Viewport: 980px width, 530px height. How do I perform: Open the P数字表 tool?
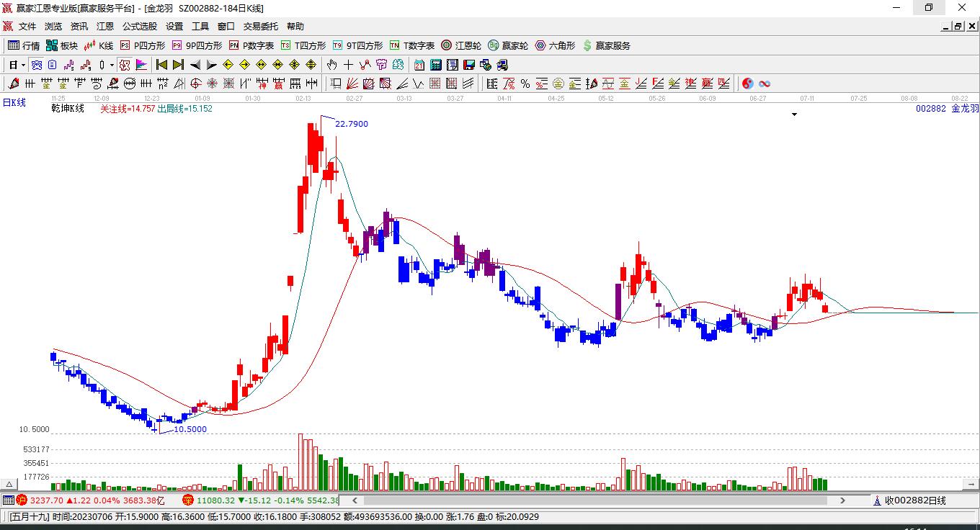point(251,45)
